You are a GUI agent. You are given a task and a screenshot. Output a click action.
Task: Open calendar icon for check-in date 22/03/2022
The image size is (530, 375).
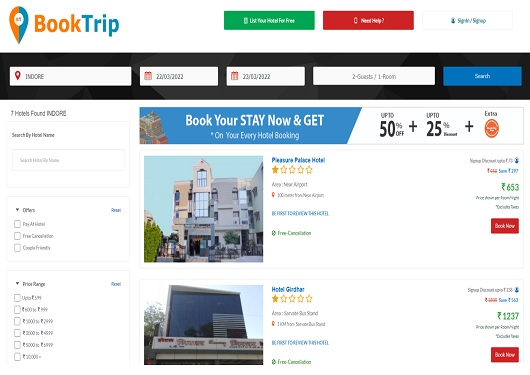coord(148,76)
